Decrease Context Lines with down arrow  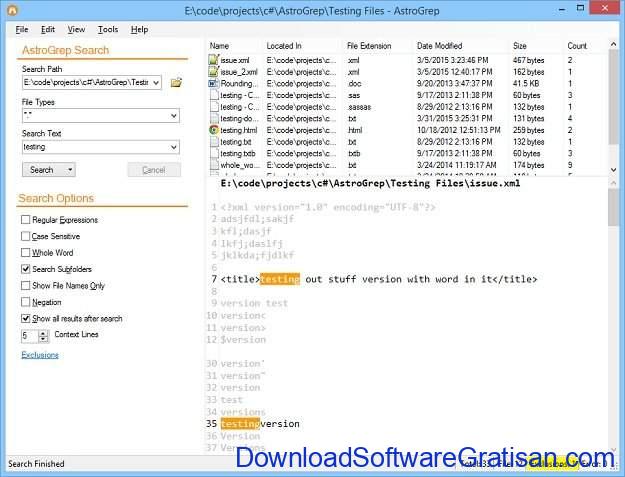click(x=43, y=339)
